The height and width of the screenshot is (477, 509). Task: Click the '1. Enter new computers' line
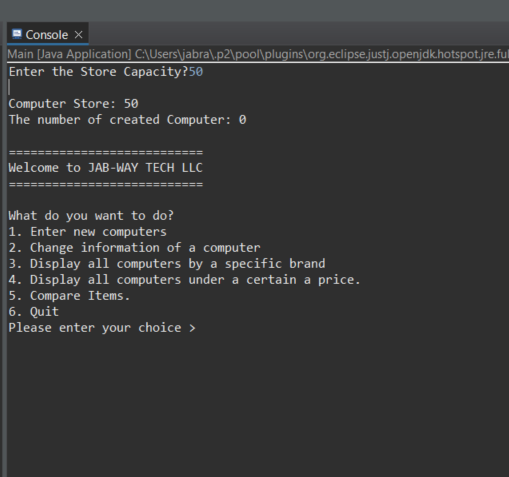coord(87,232)
